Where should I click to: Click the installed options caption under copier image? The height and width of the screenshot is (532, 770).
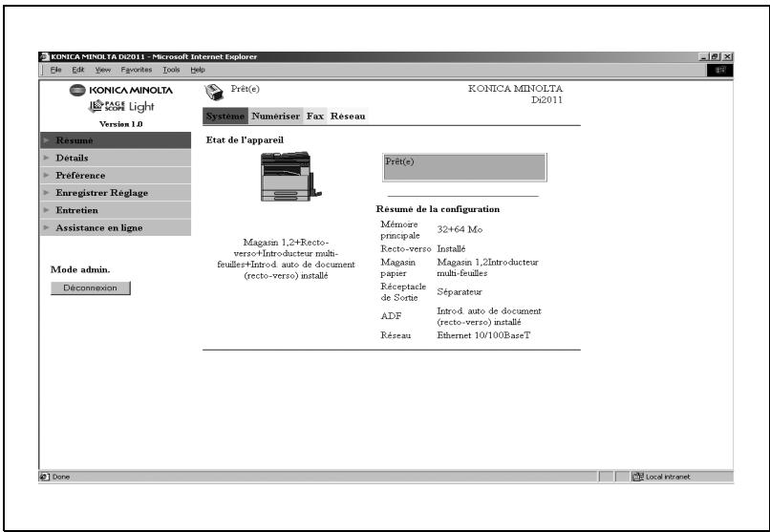pos(286,259)
